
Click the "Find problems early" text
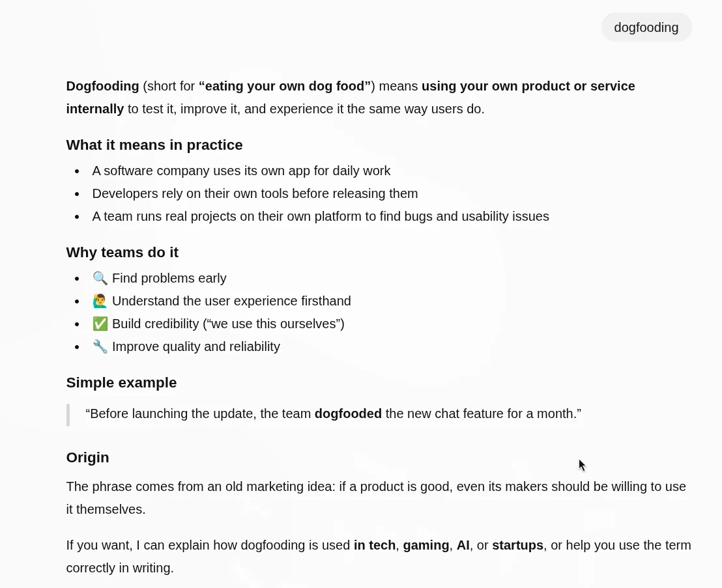169,278
